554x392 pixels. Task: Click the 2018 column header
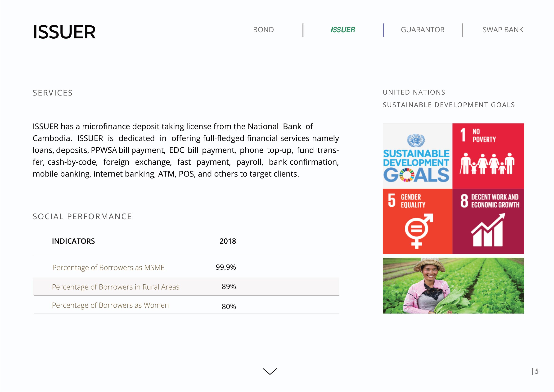tap(228, 241)
